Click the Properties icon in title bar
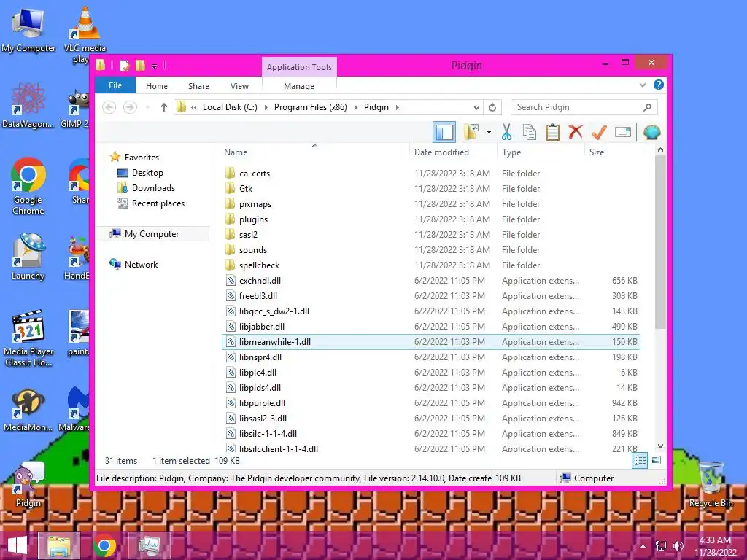747x560 pixels. pos(125,65)
